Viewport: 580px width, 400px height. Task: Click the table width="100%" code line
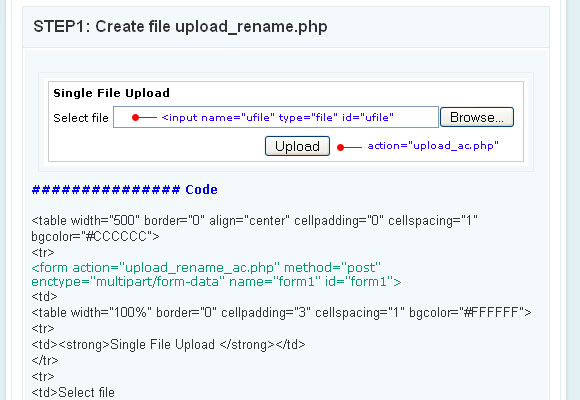(281, 313)
